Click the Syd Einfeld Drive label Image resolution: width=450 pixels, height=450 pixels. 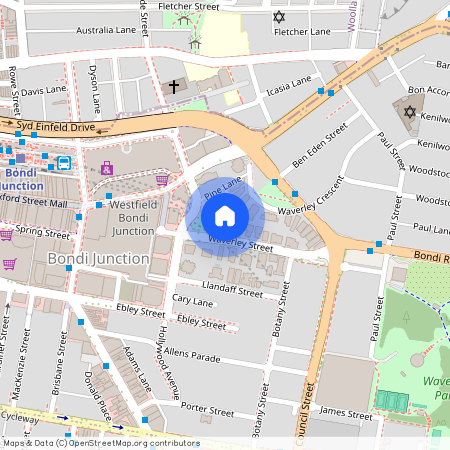pos(56,127)
